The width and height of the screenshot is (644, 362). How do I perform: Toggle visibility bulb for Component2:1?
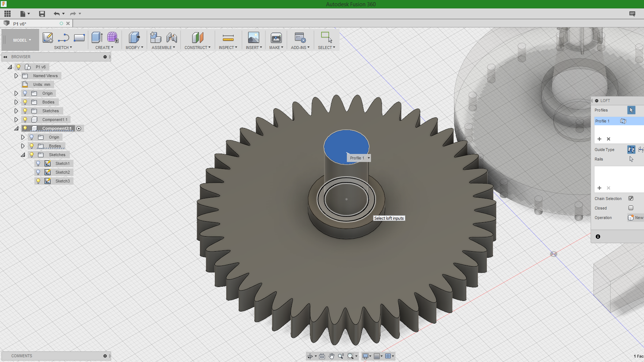coord(25,128)
